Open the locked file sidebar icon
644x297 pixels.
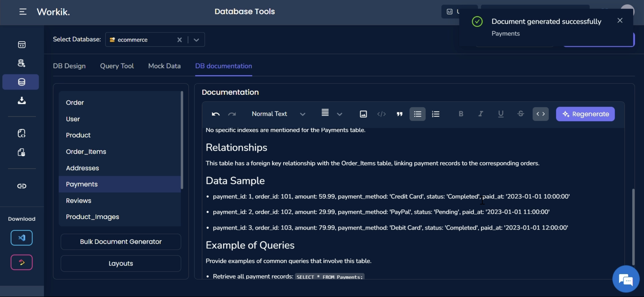(x=22, y=152)
